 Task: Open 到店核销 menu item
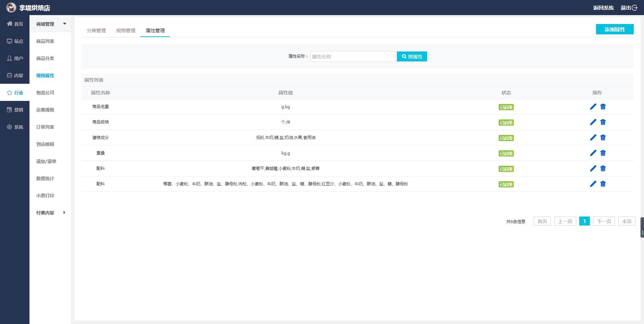[45, 144]
